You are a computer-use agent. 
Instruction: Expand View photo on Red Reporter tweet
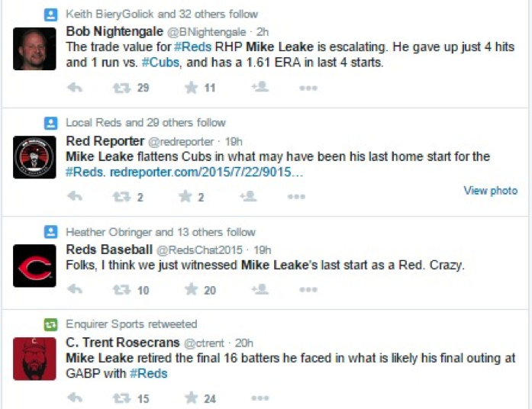(490, 191)
